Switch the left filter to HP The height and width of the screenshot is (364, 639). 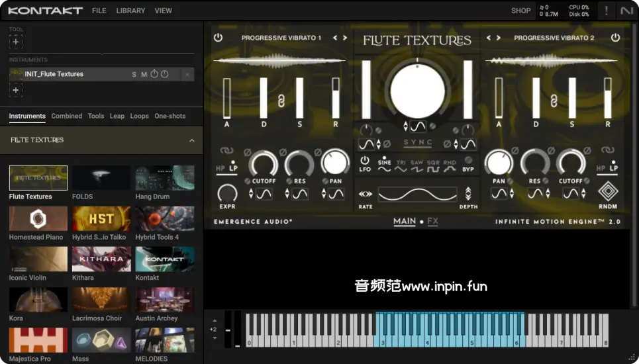(220, 169)
